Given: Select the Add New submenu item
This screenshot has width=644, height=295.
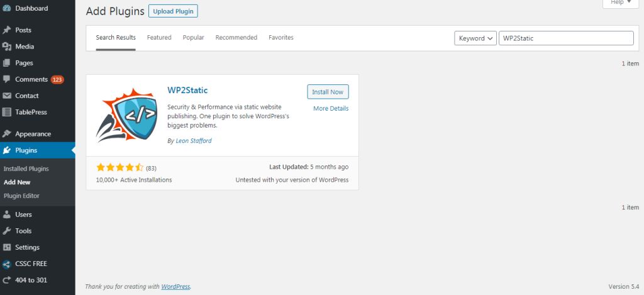Looking at the screenshot, I should [17, 182].
